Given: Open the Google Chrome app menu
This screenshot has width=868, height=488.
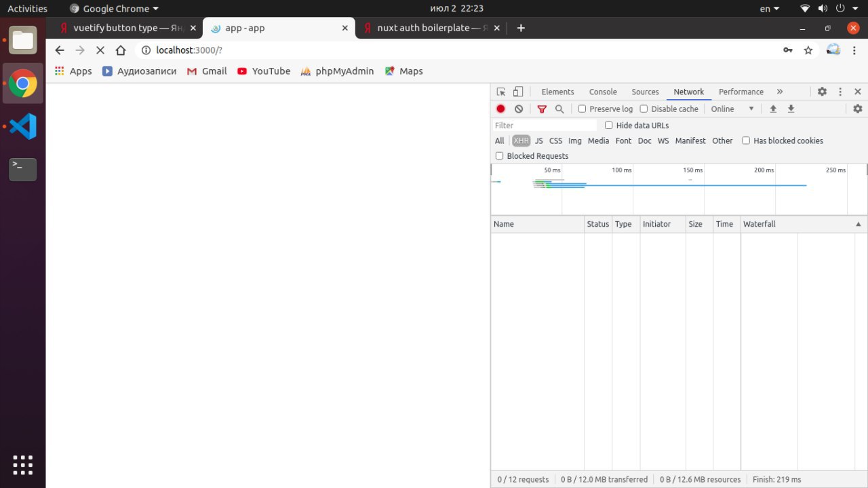Looking at the screenshot, I should tap(114, 9).
